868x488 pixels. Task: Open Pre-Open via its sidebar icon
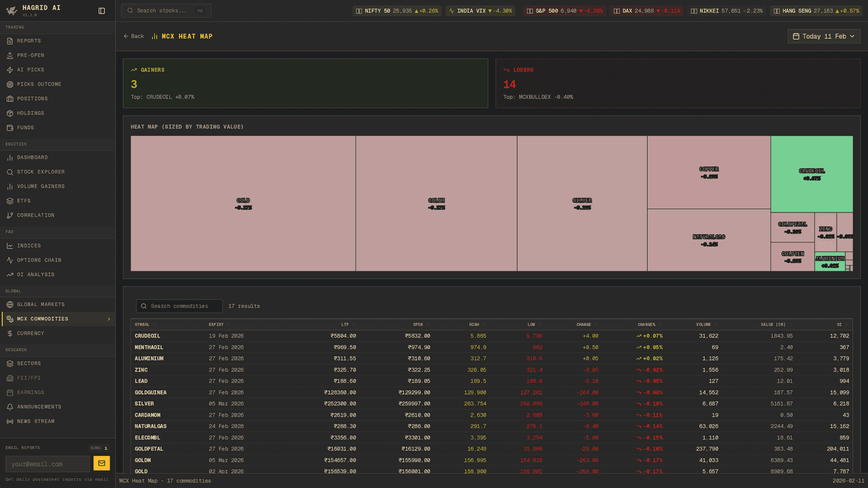click(x=10, y=55)
